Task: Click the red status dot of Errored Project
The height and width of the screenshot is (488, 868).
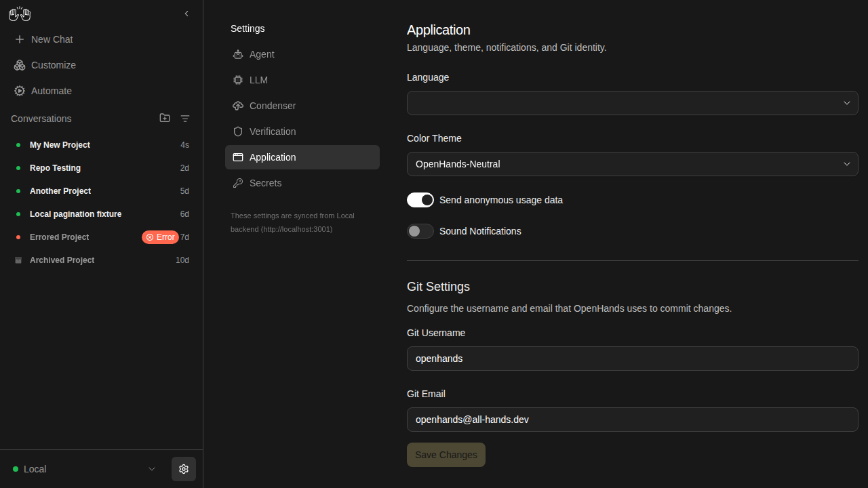Action: [x=18, y=237]
